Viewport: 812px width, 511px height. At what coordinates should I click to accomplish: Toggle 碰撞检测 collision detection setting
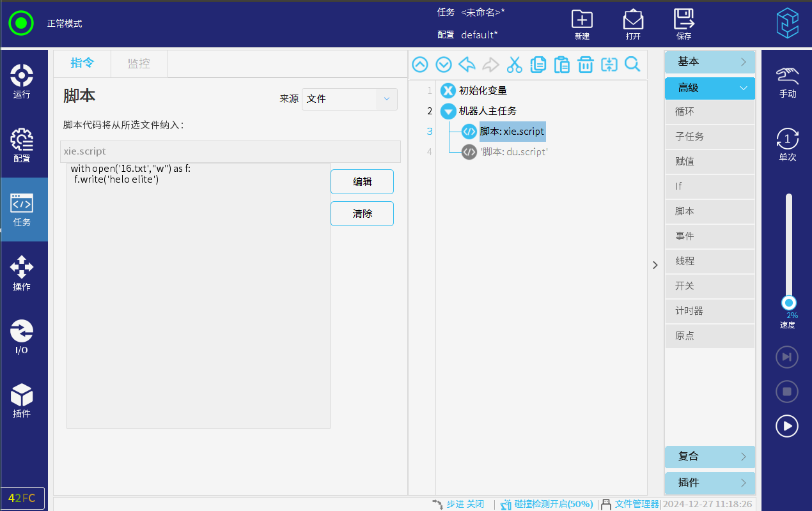click(547, 504)
